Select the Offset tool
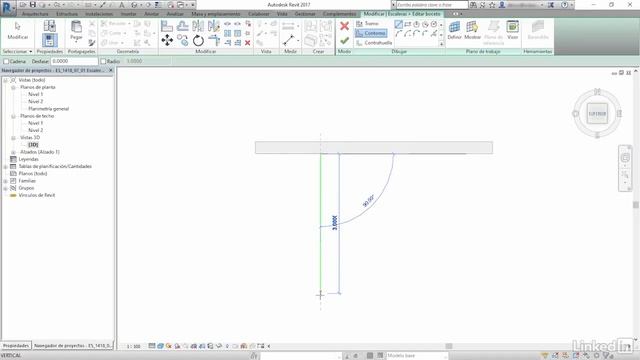 (x=182, y=27)
